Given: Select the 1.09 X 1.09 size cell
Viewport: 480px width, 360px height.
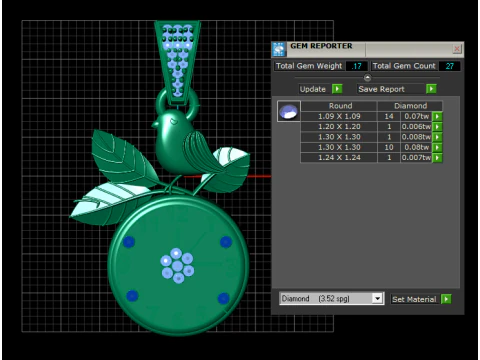Looking at the screenshot, I should pyautogui.click(x=339, y=116).
